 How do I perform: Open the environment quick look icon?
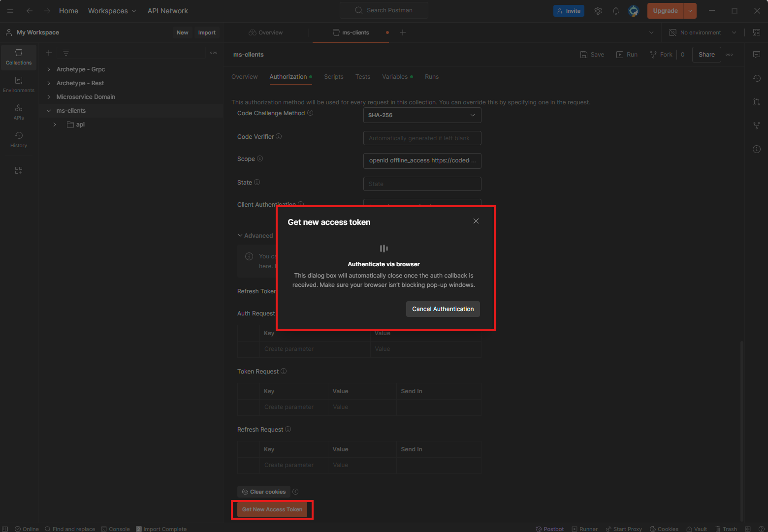click(x=757, y=32)
